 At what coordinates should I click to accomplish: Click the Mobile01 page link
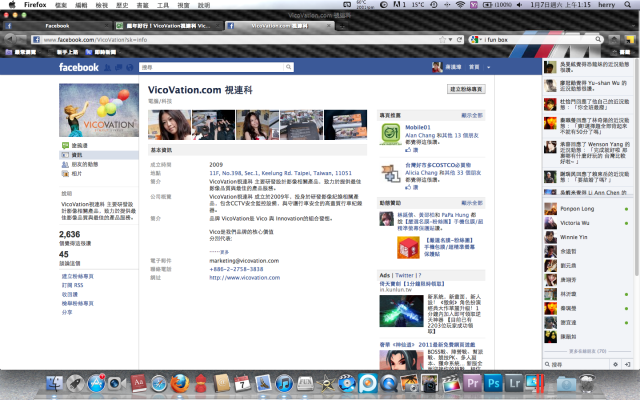pyautogui.click(x=418, y=127)
